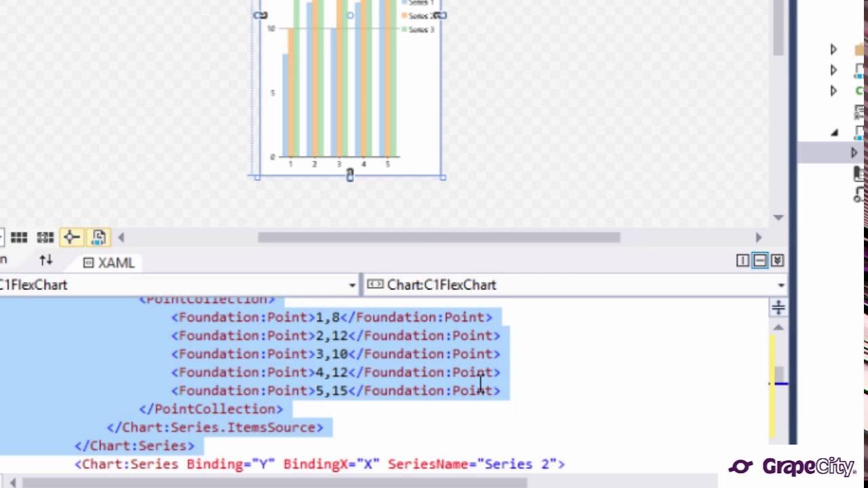The height and width of the screenshot is (488, 868).
Task: Click the Series 2 orange legend swatch
Action: tap(404, 16)
